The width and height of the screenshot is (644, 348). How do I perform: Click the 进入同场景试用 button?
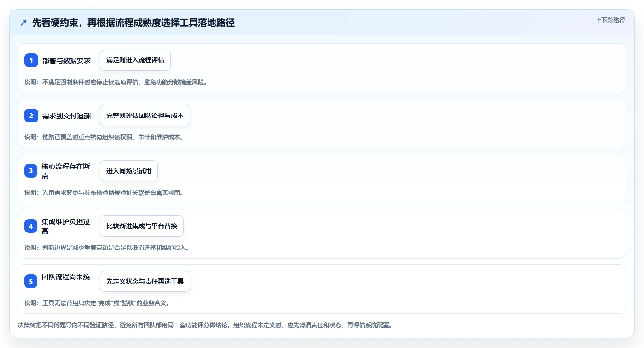[129, 171]
